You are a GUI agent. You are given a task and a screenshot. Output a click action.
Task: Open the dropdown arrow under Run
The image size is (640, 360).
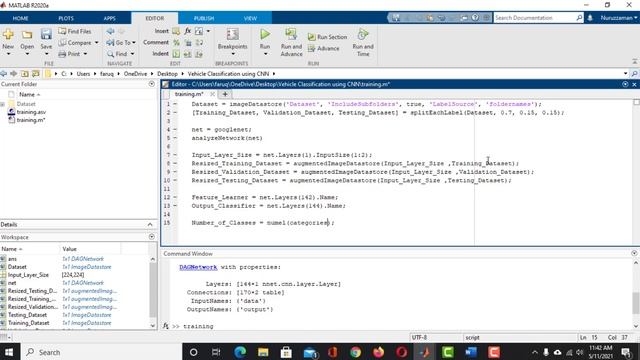coord(265,54)
